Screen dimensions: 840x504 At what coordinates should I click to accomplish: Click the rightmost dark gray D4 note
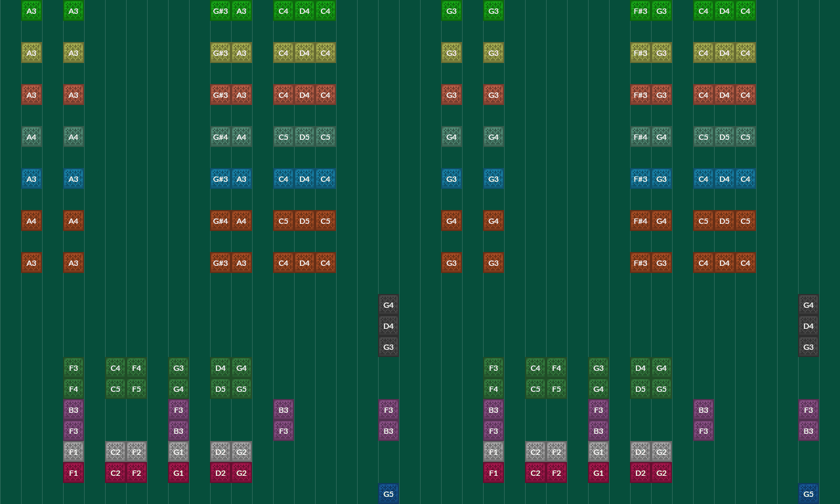coord(808,325)
